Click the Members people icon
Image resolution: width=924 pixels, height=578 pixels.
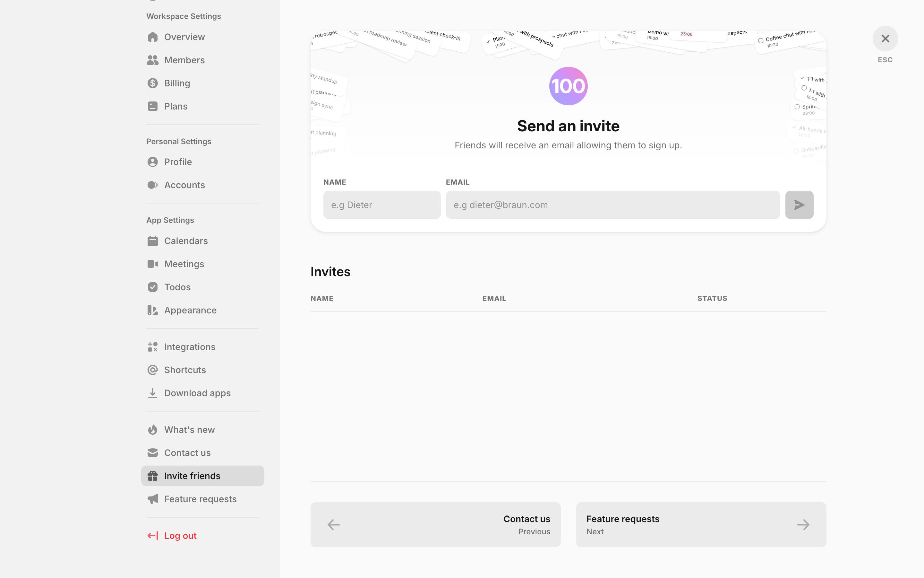coord(152,60)
